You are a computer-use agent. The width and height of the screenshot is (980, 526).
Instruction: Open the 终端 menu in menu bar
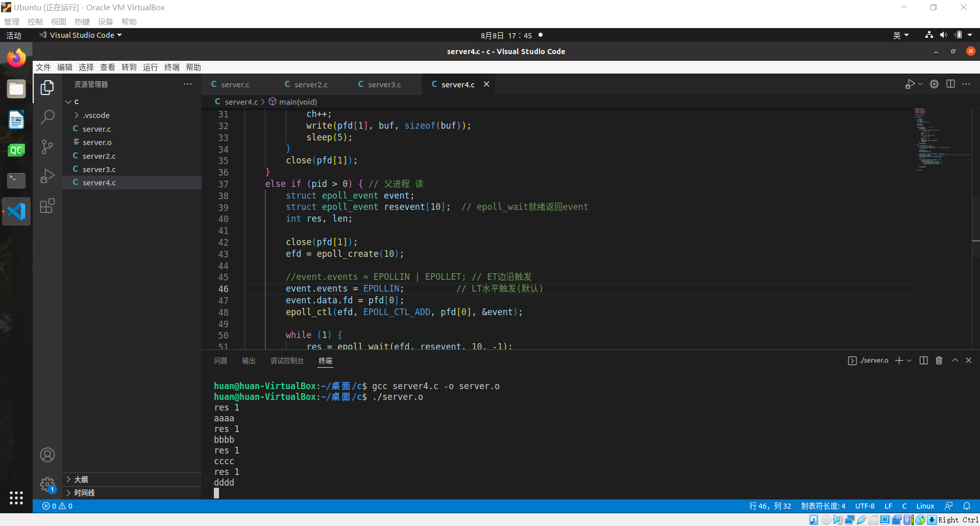pos(171,67)
